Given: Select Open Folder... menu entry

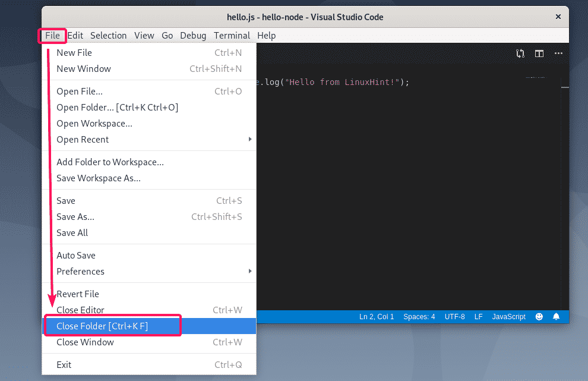Looking at the screenshot, I should coord(149,108).
